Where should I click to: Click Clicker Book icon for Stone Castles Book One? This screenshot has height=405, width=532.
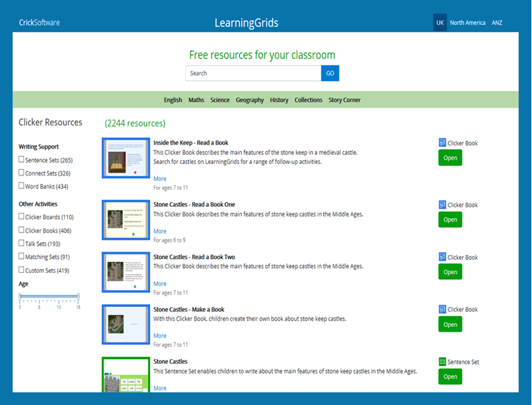tap(442, 205)
